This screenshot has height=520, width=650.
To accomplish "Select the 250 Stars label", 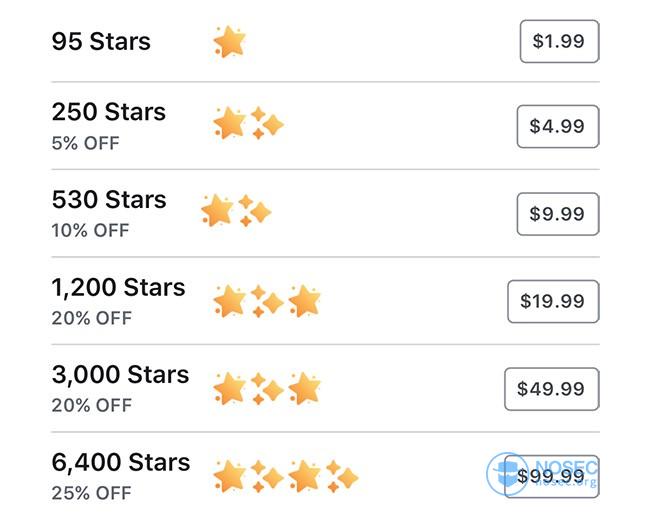I will (x=109, y=112).
